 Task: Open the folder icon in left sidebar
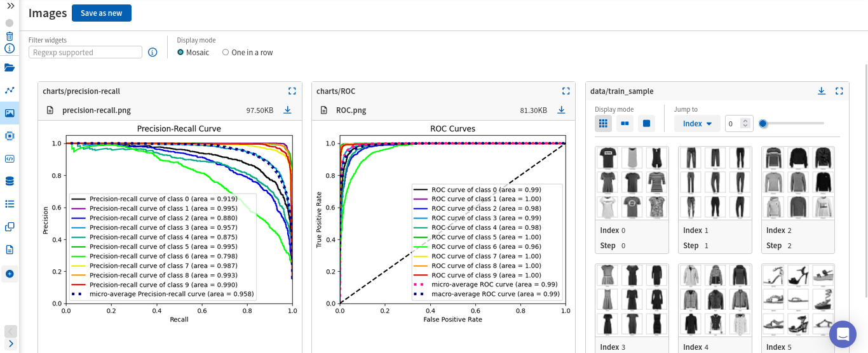[10, 67]
